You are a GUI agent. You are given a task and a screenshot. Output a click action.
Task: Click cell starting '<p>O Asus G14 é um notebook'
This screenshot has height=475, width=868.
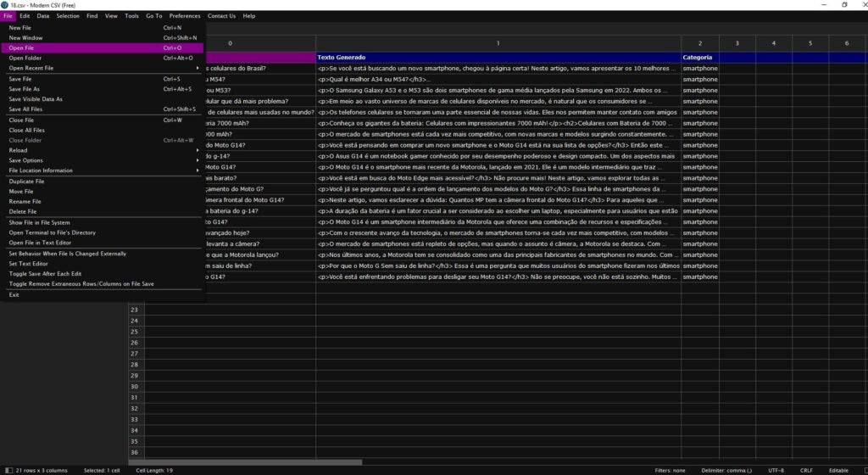coord(498,156)
